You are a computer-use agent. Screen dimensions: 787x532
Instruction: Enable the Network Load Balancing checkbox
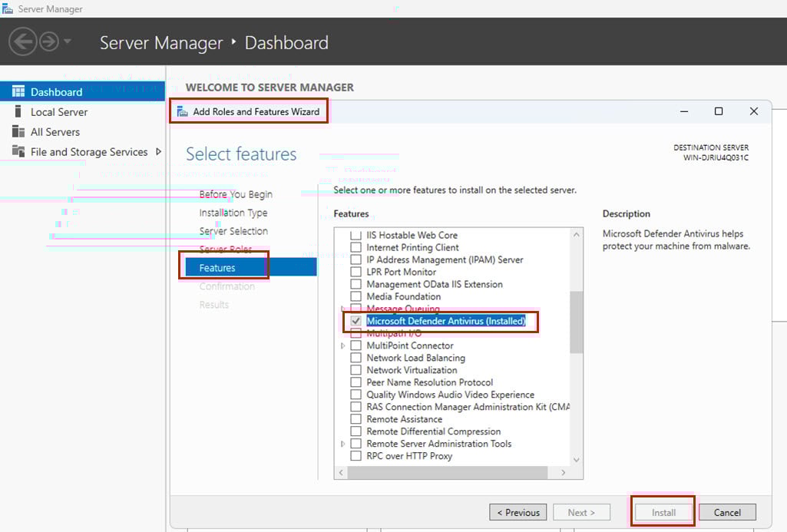coord(355,358)
